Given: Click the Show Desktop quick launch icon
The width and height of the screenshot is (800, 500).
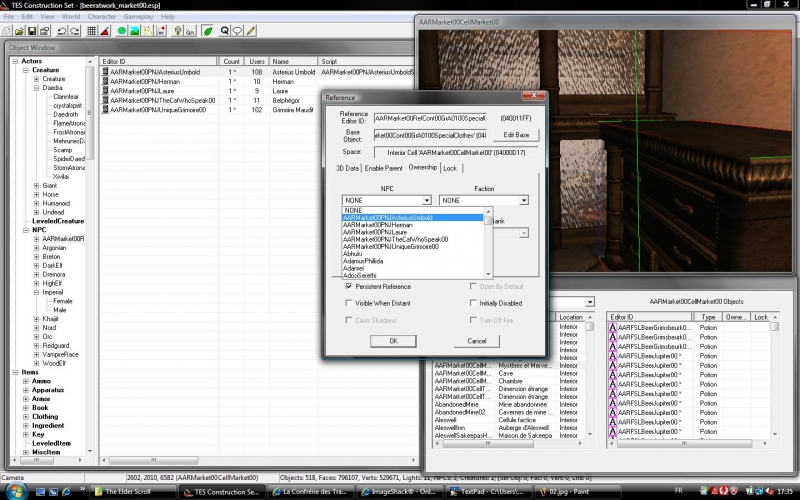Looking at the screenshot, I should pyautogui.click(x=40, y=492).
